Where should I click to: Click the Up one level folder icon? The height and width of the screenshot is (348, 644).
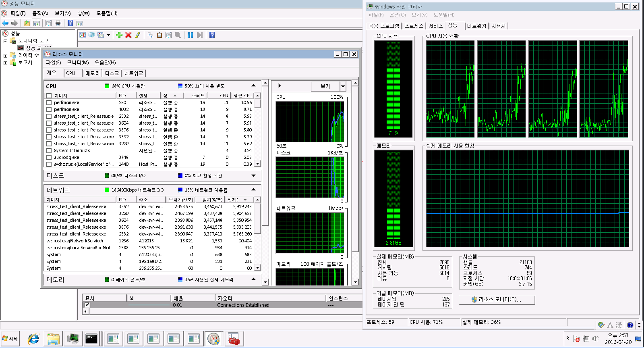(x=27, y=23)
